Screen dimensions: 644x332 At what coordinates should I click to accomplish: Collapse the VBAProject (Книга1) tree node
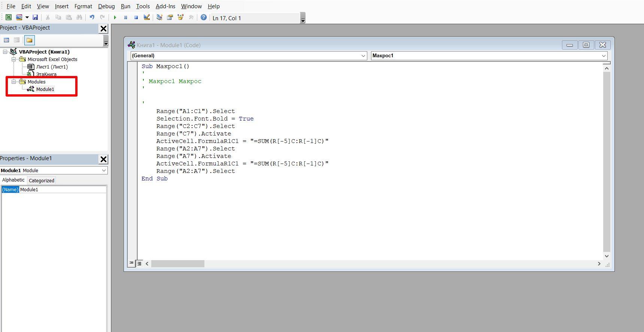pyautogui.click(x=5, y=52)
